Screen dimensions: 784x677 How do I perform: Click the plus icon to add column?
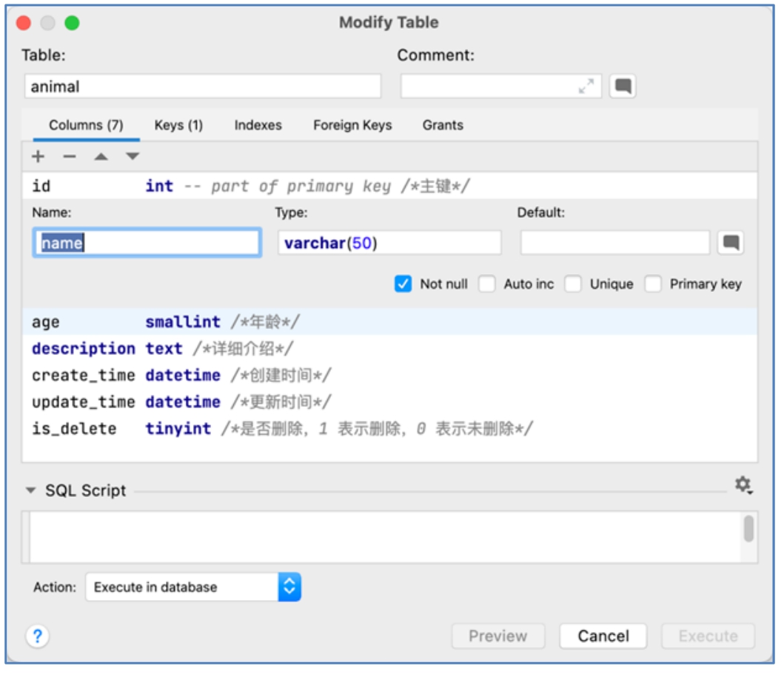(38, 156)
